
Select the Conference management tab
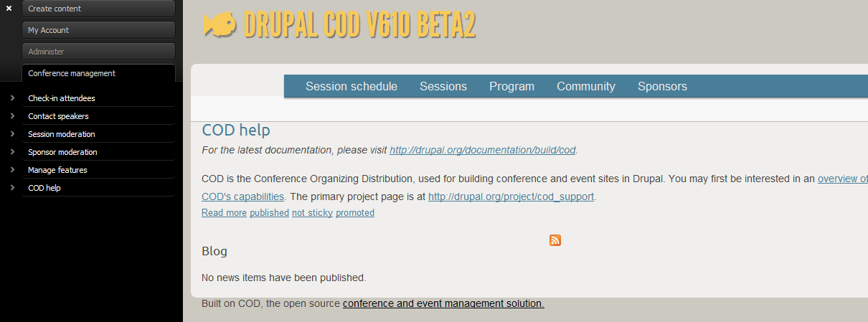tap(99, 73)
